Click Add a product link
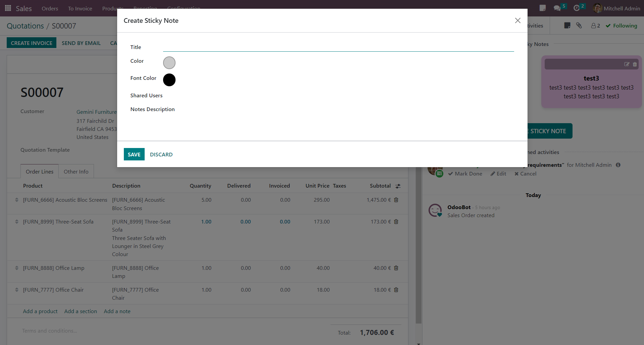644x345 pixels. coord(40,311)
